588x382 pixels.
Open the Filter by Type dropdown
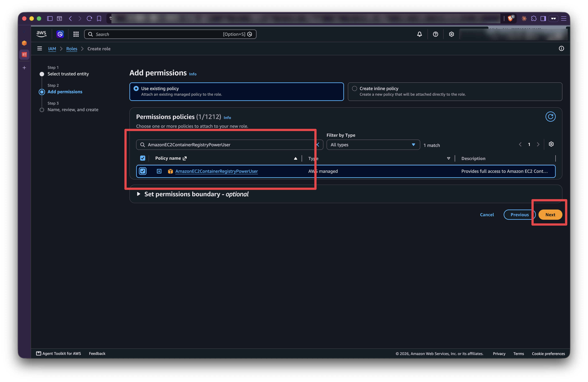coord(373,145)
